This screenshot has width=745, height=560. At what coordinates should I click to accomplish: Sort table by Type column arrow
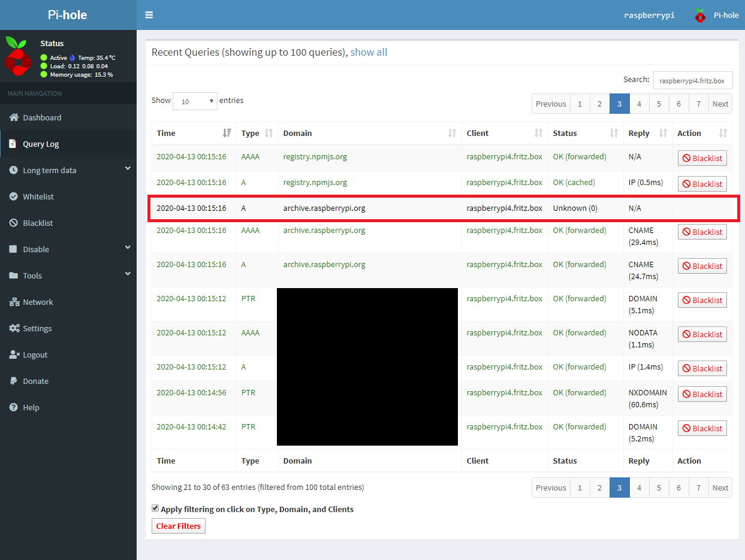click(269, 133)
